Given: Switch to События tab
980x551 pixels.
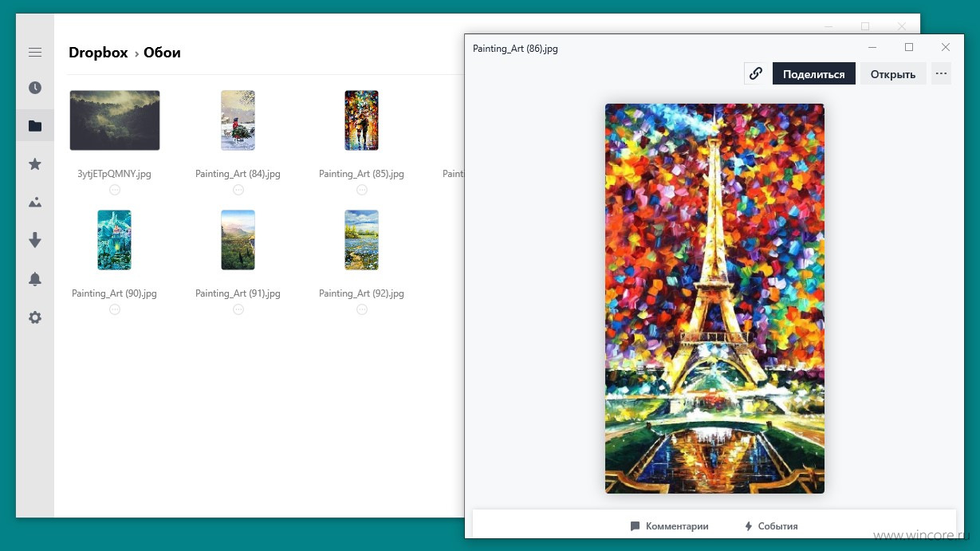Looking at the screenshot, I should pos(771,526).
